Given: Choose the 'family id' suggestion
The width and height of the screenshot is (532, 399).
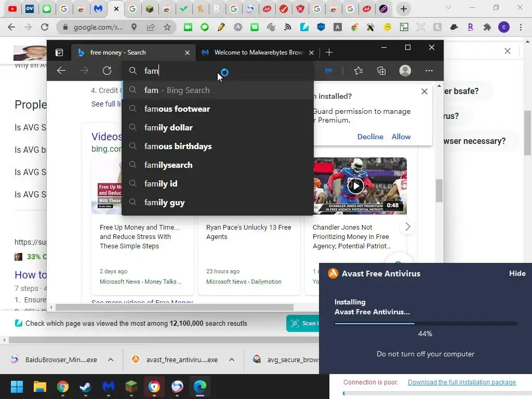Looking at the screenshot, I should [x=218, y=183].
